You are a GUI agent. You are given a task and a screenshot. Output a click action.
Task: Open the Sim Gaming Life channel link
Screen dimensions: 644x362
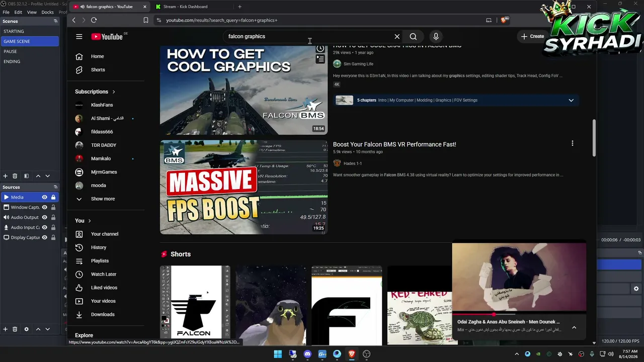click(x=358, y=64)
